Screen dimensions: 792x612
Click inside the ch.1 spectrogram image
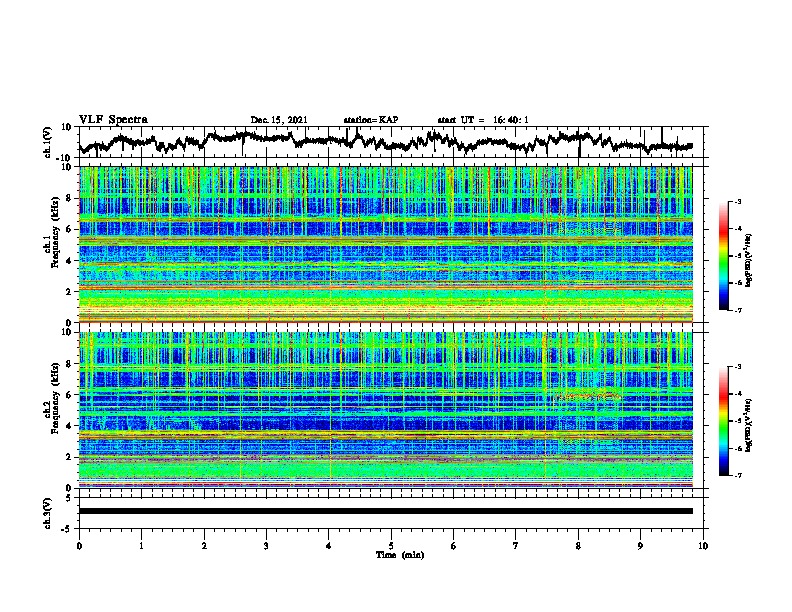[385, 244]
